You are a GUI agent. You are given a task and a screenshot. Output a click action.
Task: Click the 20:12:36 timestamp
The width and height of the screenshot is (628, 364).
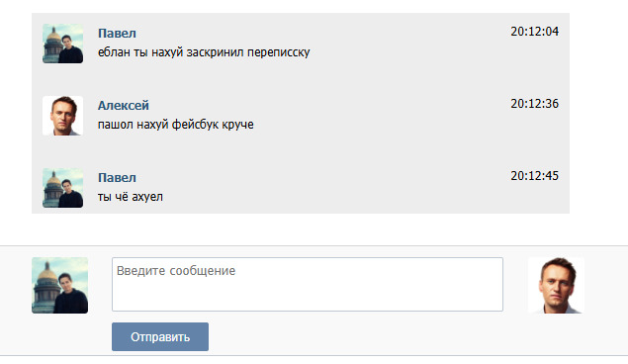coord(534,104)
